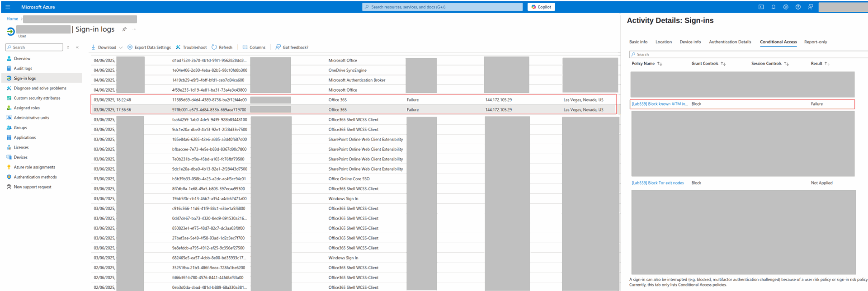Open the Copilot button
Viewport: 868px width, 291px height.
pyautogui.click(x=541, y=7)
